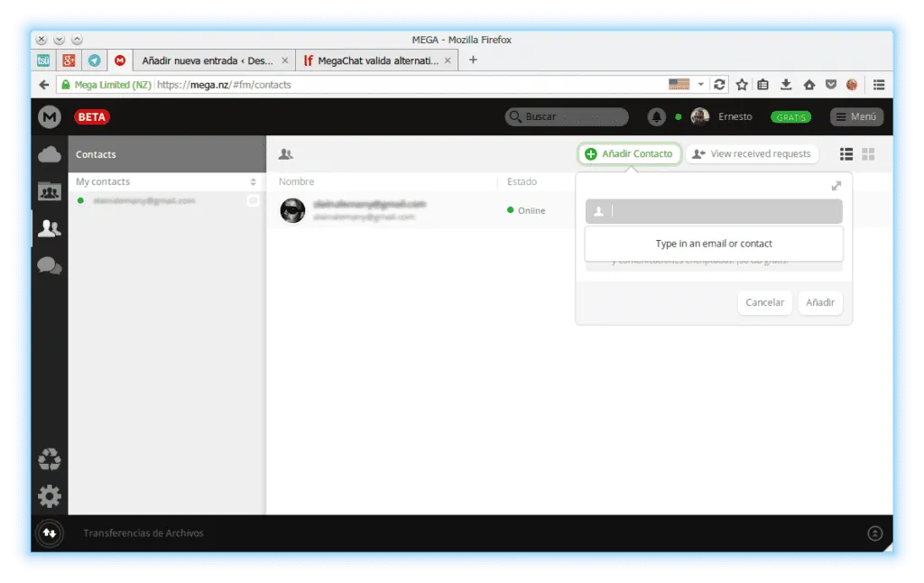Viewport: 924px width, 583px height.
Task: Close the Añadir nueva entrada tab
Action: (284, 60)
